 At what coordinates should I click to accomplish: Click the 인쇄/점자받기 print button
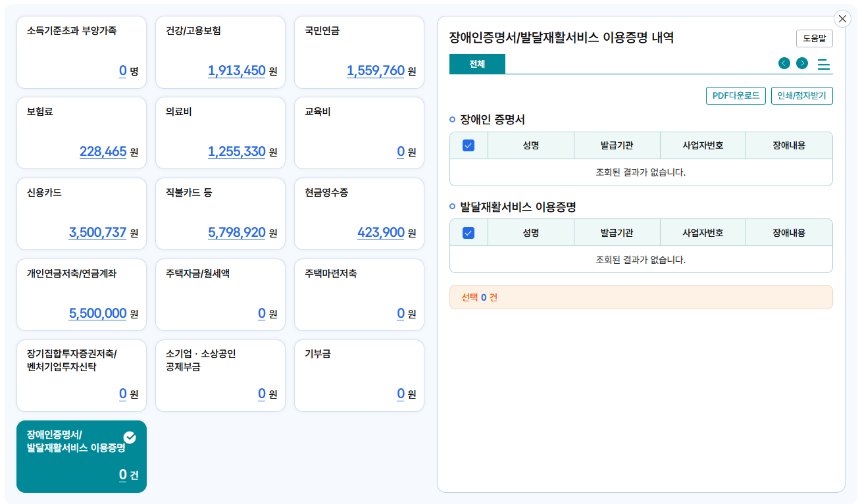(x=801, y=95)
